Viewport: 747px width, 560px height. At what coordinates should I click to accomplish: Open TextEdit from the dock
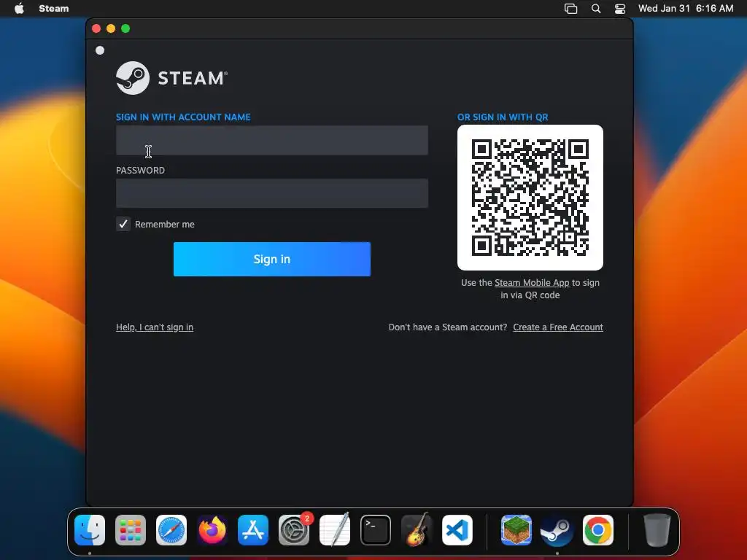[x=335, y=530]
